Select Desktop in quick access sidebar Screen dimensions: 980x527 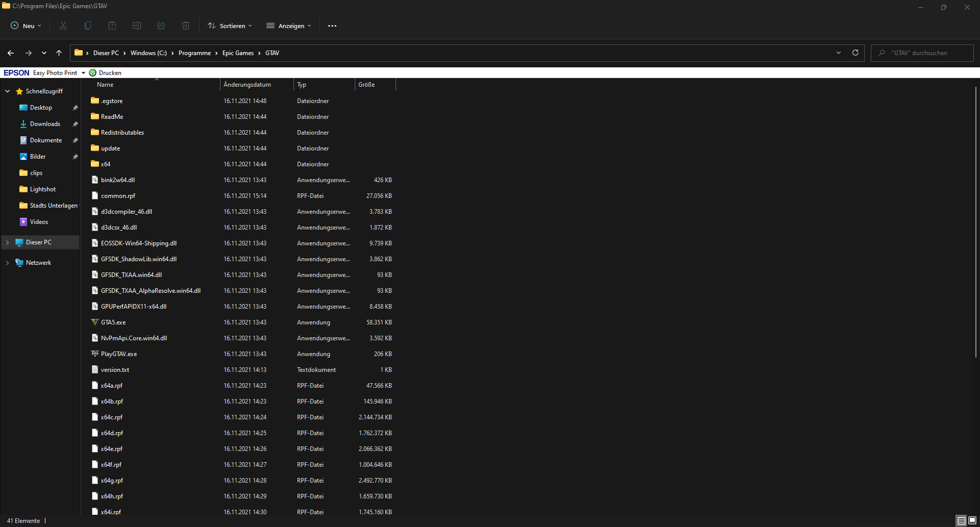click(41, 108)
